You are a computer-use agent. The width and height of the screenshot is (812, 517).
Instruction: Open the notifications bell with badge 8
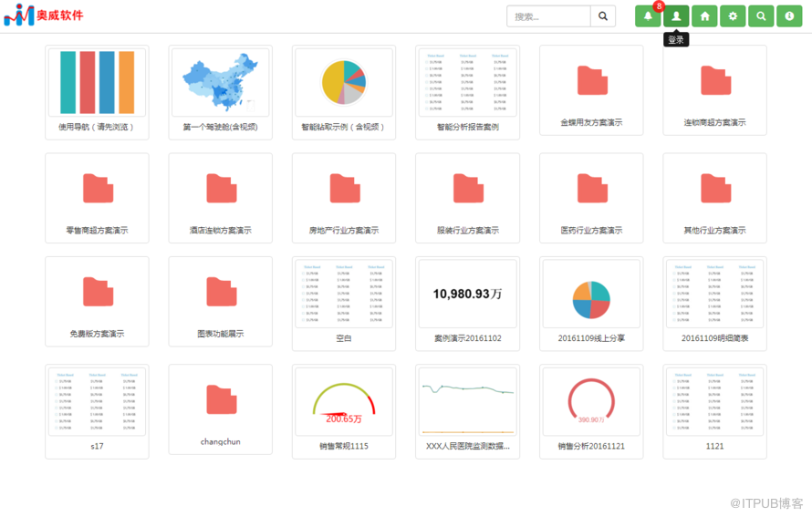648,16
